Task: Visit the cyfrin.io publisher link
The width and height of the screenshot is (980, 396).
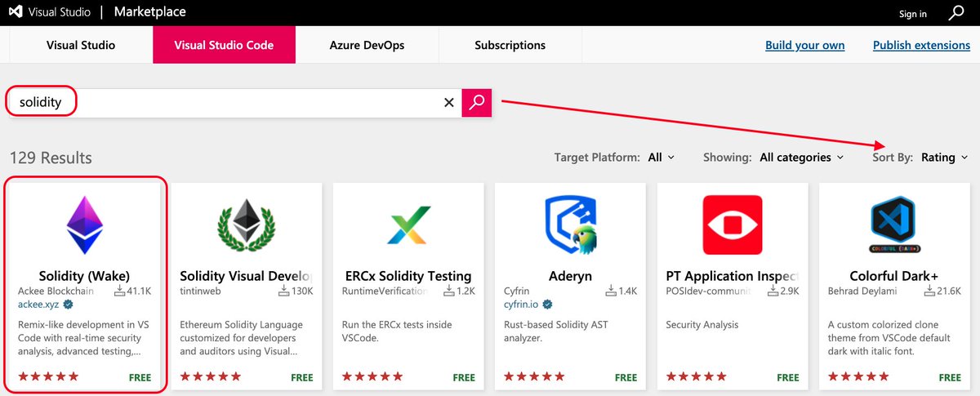Action: 521,305
